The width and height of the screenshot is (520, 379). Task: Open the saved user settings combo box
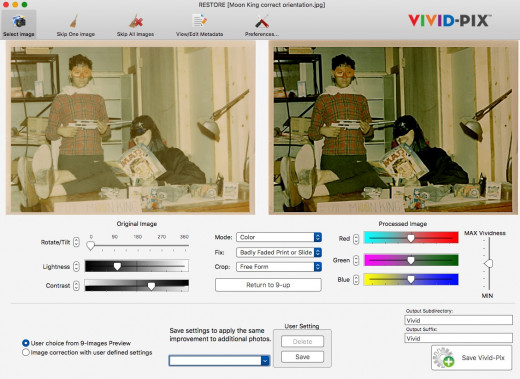(219, 360)
